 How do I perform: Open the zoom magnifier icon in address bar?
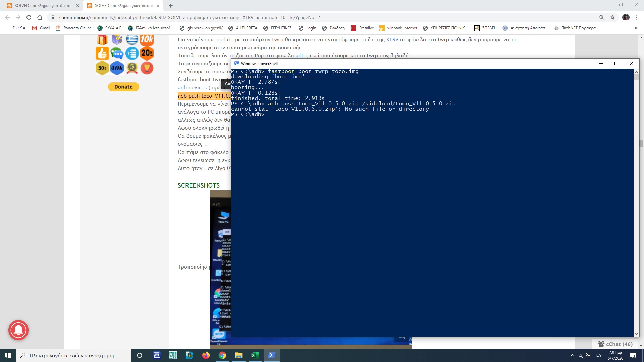coord(602,17)
